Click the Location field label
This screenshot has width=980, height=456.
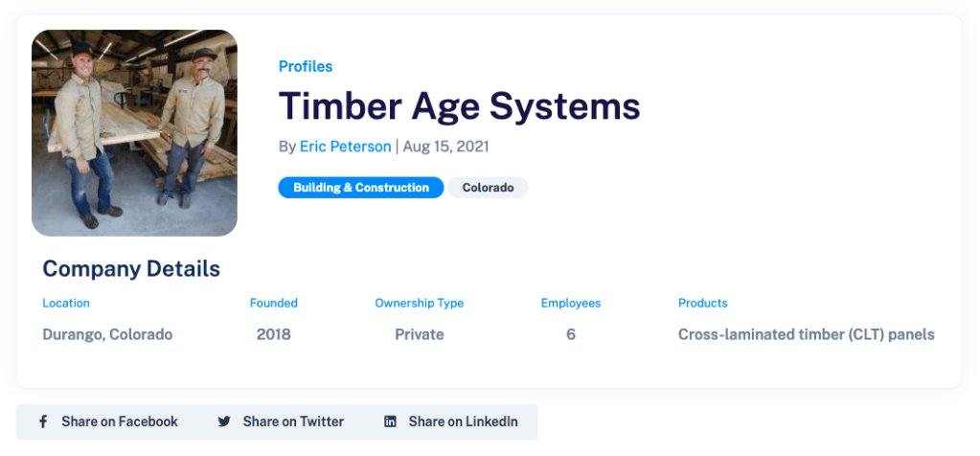point(66,303)
